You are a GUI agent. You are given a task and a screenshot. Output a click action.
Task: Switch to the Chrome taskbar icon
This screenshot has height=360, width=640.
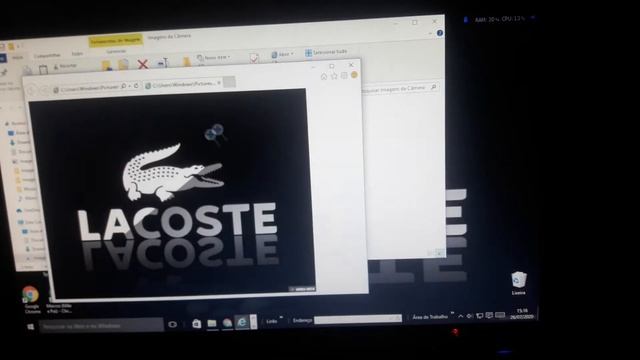(227, 323)
